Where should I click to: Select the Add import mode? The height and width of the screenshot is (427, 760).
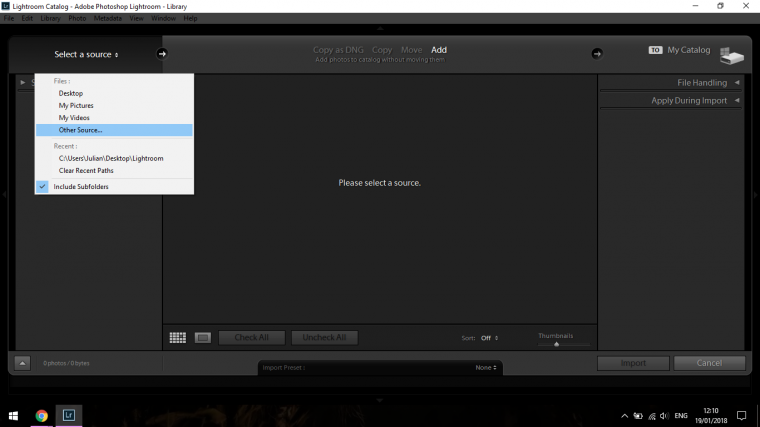pyautogui.click(x=439, y=50)
